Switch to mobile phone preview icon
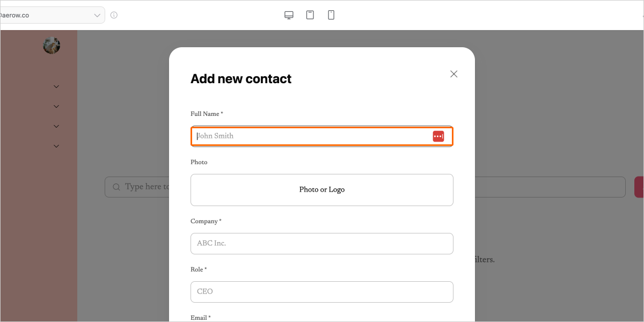This screenshot has height=322, width=644. pyautogui.click(x=331, y=15)
